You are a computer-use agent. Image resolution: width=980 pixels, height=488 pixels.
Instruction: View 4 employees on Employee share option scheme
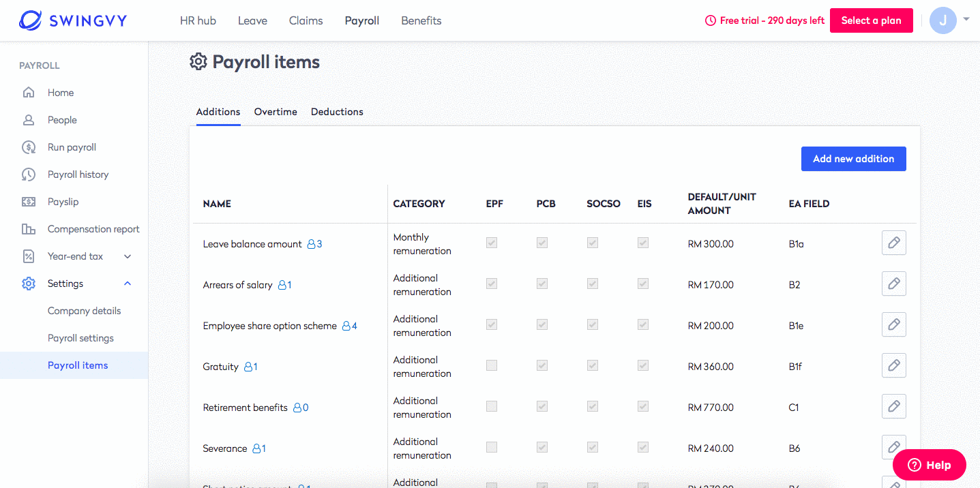349,326
